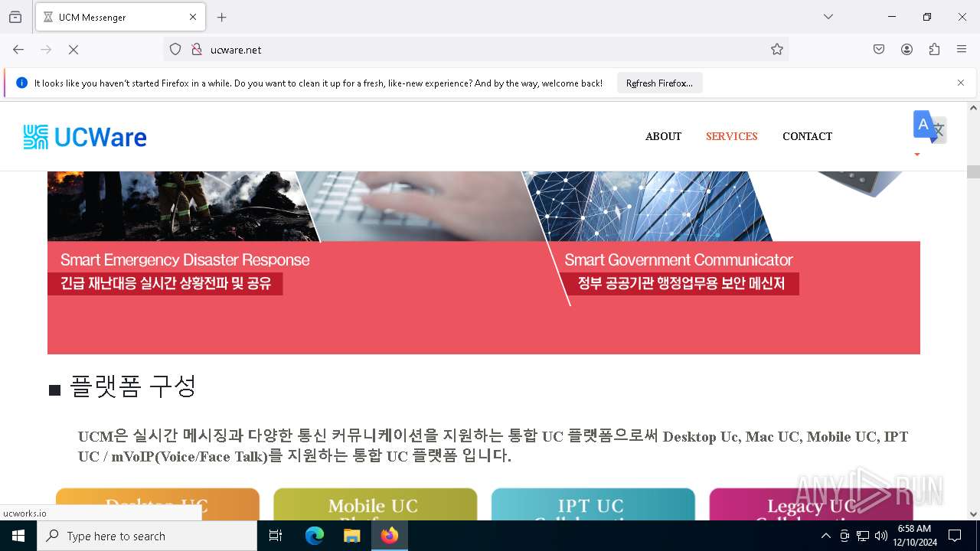Image resolution: width=980 pixels, height=551 pixels.
Task: Open the Extensions panel
Action: pyautogui.click(x=934, y=49)
